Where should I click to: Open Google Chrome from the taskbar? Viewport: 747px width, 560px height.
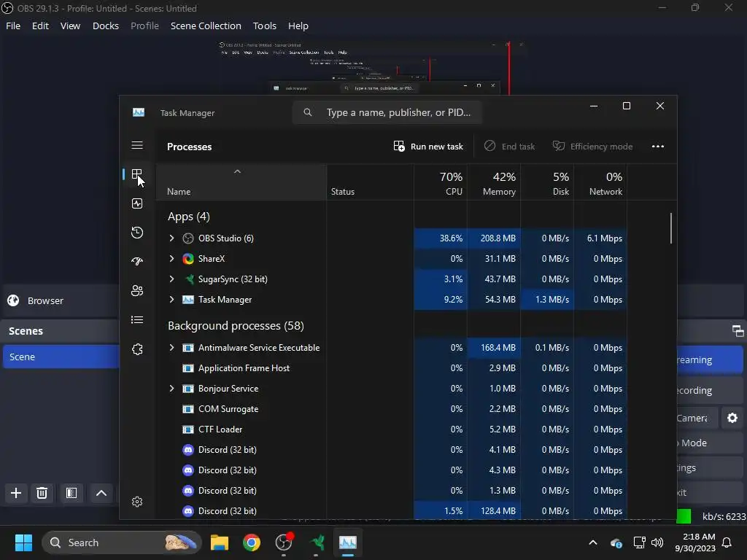coord(251,542)
